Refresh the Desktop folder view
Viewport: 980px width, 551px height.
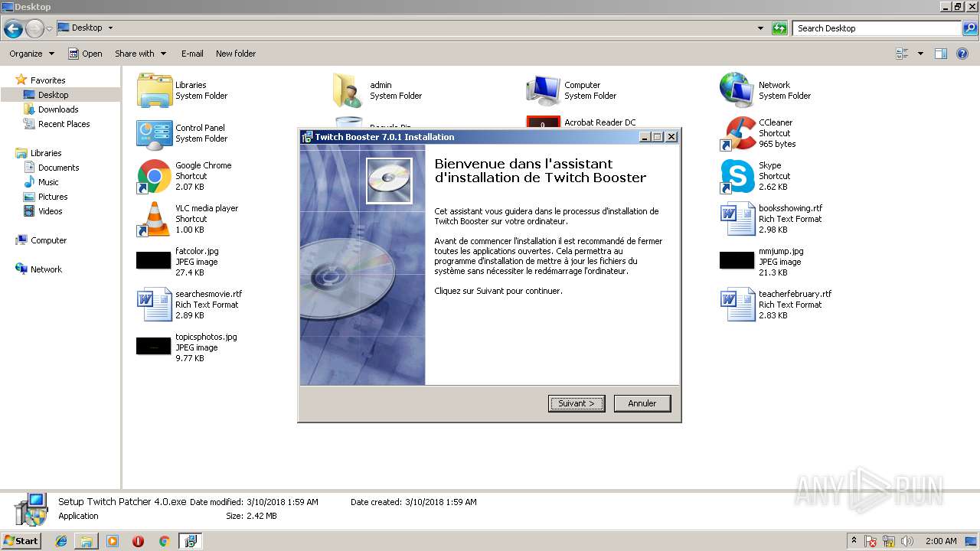pos(779,28)
